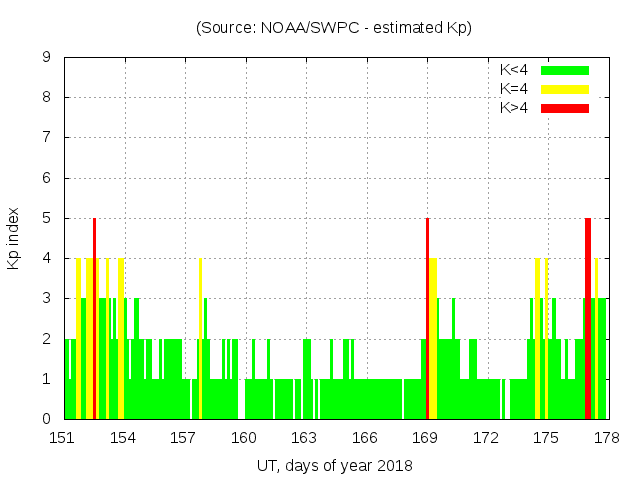
Task: Select the 169 x-axis tick label
Action: pyautogui.click(x=425, y=438)
